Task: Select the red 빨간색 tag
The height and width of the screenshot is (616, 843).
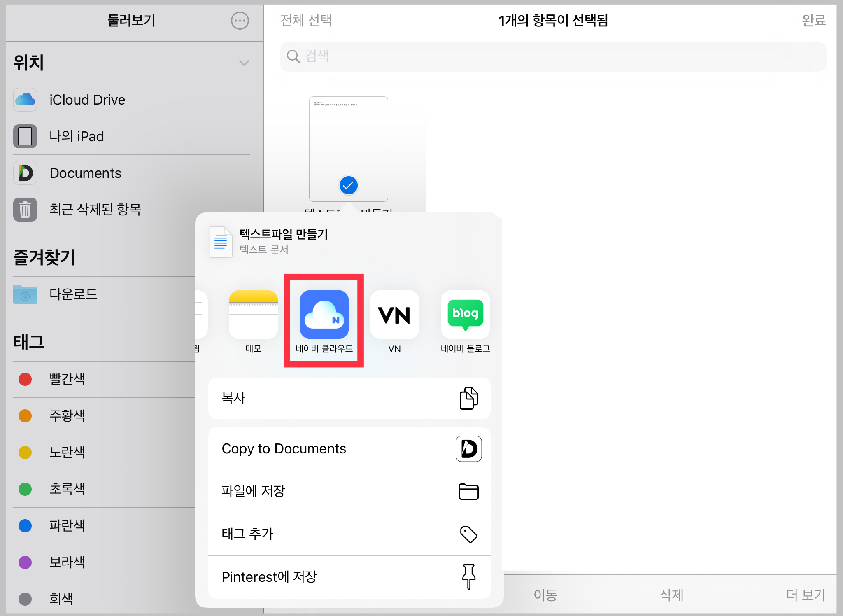Action: pyautogui.click(x=67, y=379)
